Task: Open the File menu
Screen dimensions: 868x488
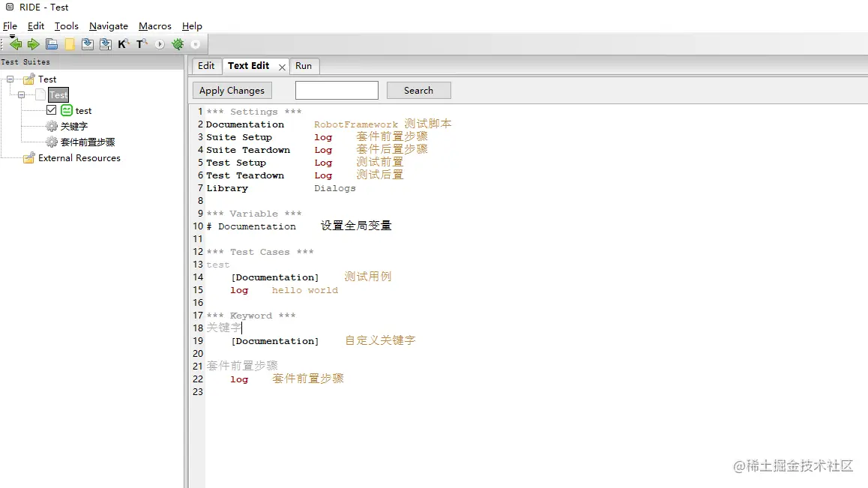Action: coord(10,26)
